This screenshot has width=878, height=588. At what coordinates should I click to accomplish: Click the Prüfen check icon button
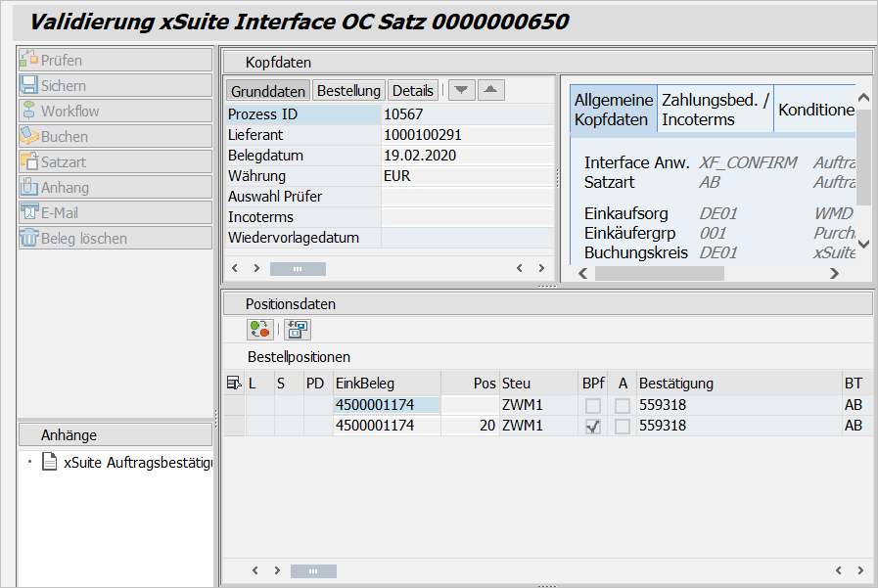pyautogui.click(x=115, y=61)
